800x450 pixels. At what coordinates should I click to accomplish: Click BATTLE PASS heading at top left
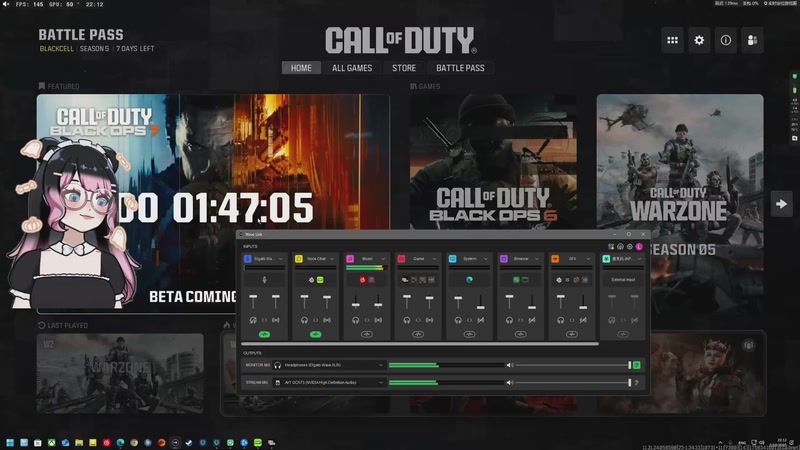pyautogui.click(x=81, y=35)
